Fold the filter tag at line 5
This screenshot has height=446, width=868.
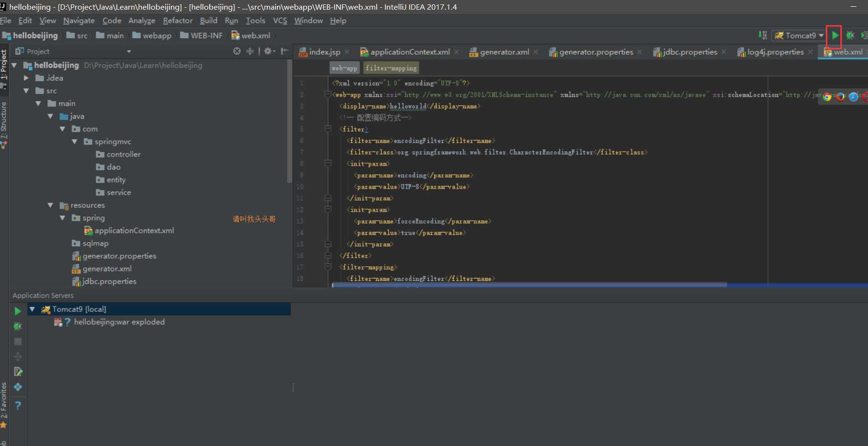(328, 129)
